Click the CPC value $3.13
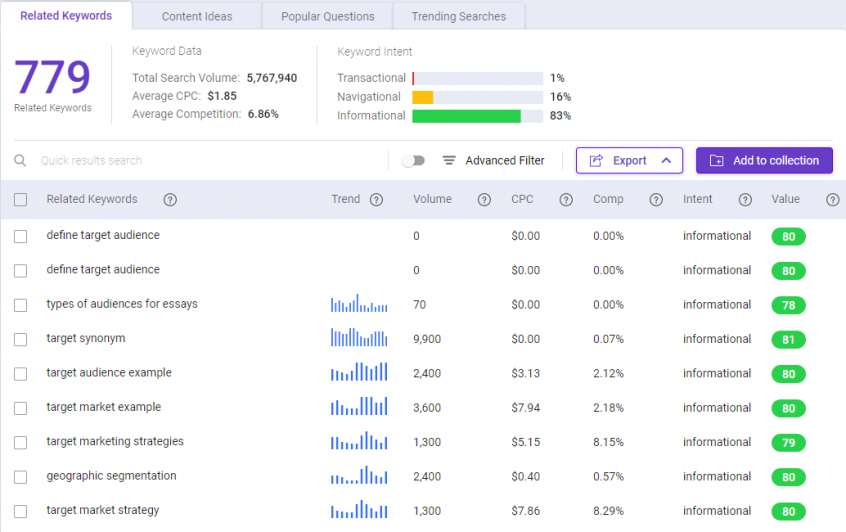Screen dimensions: 846x532 click(526, 373)
